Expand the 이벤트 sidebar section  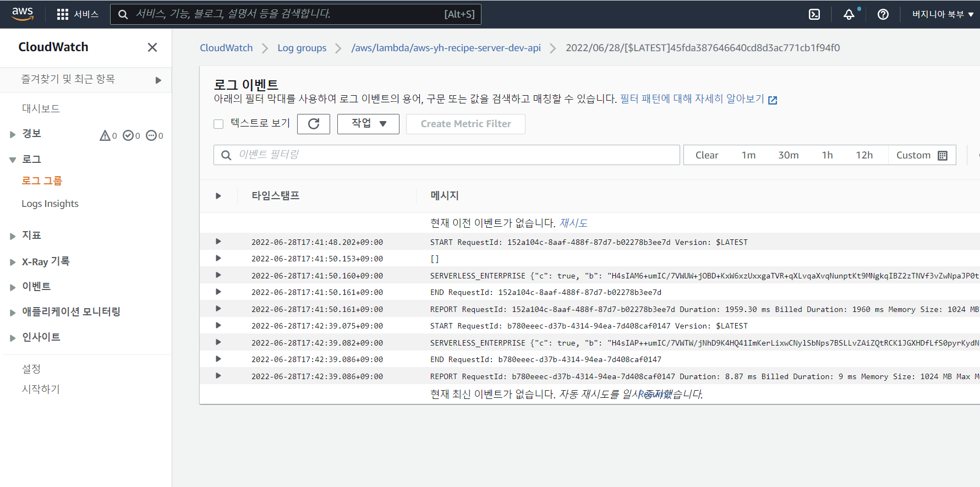13,287
